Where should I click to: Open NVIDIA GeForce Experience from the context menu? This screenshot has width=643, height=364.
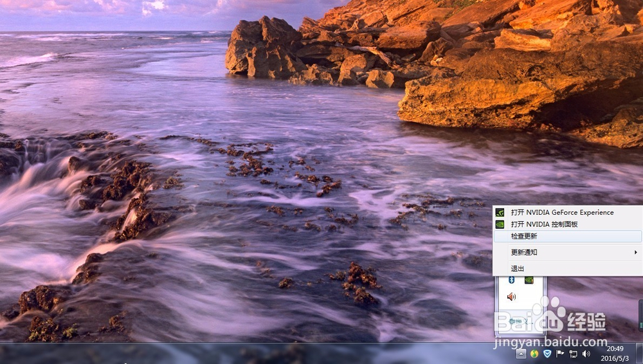pyautogui.click(x=568, y=212)
